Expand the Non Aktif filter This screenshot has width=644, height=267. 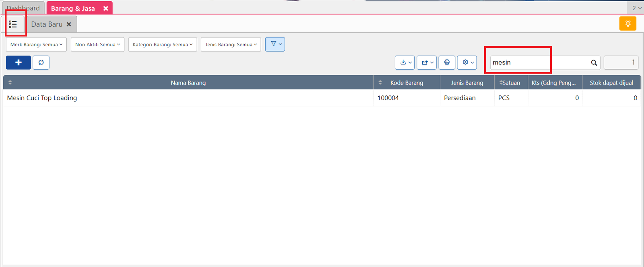coord(97,45)
